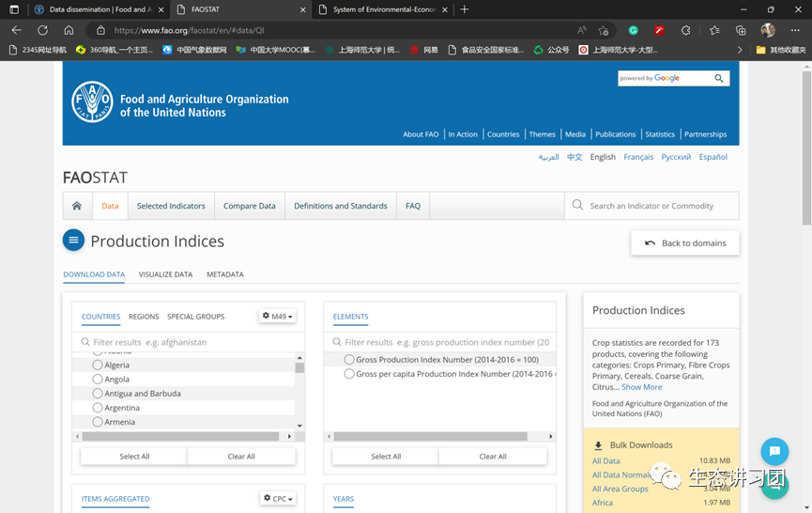Click the elements filter results field
The image size is (812, 513).
click(x=440, y=342)
